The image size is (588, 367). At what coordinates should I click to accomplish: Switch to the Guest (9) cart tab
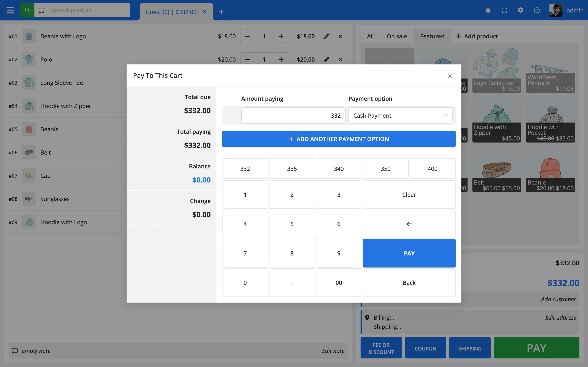pos(171,12)
